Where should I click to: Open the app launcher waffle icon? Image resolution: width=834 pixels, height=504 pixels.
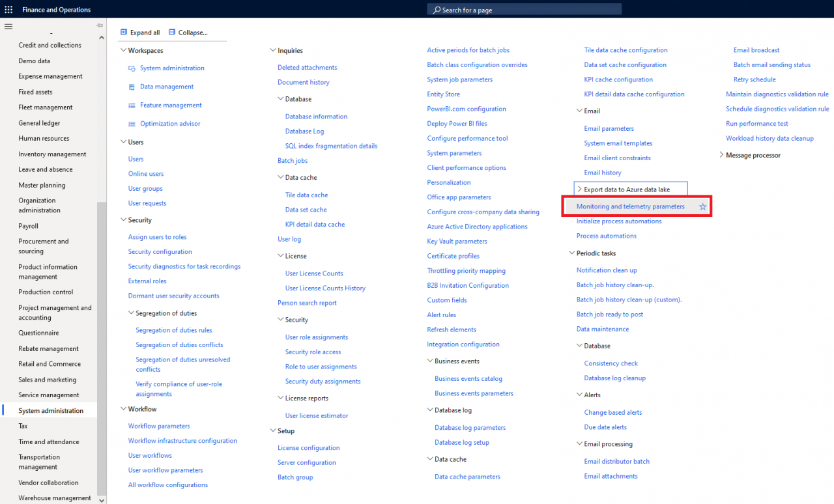[8, 9]
